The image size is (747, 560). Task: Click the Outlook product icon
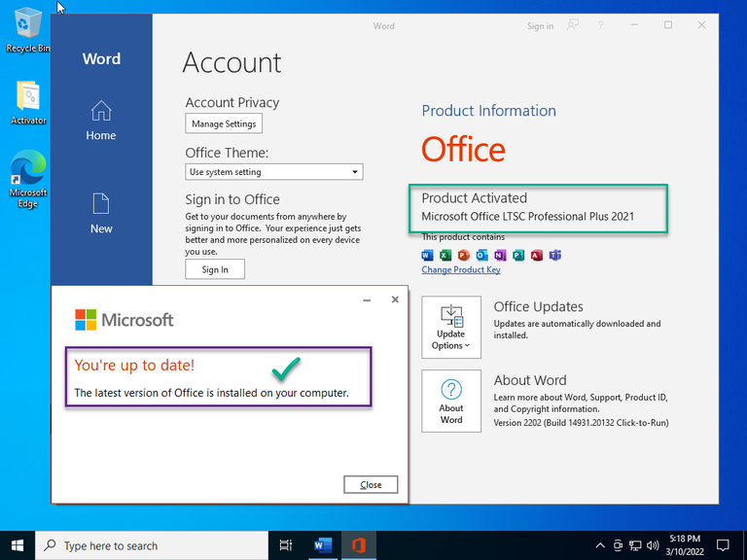(481, 256)
